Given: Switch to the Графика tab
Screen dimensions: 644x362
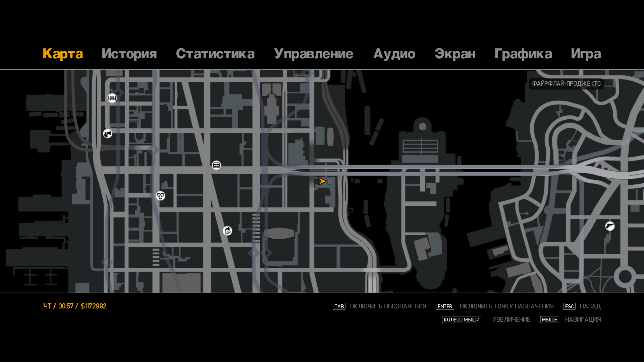Looking at the screenshot, I should (523, 54).
